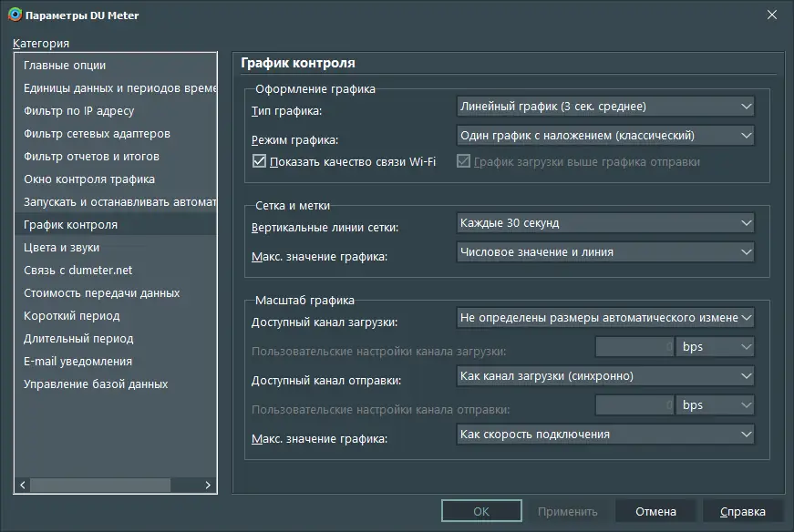
Task: Expand the Режим графика combo box
Action: point(605,136)
